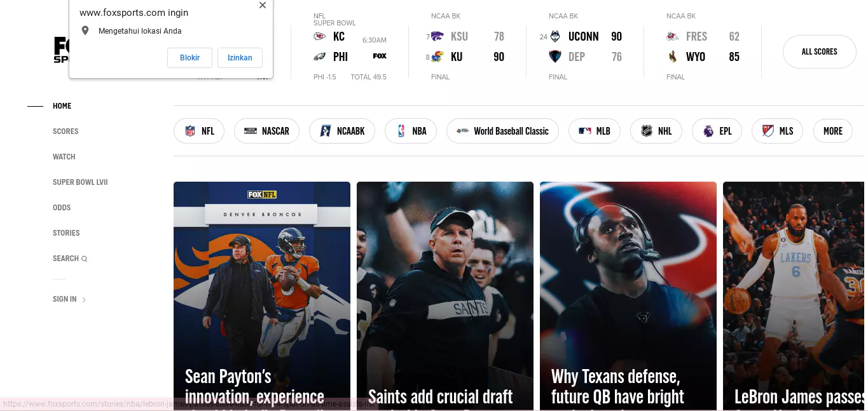This screenshot has width=868, height=411.
Task: Click the Kansas City Chiefs logo
Action: click(x=320, y=36)
